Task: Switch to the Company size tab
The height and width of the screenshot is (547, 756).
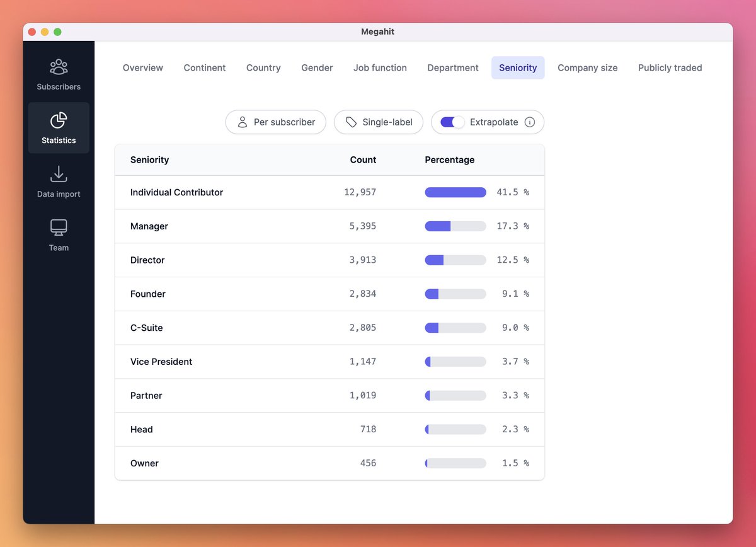Action: 588,67
